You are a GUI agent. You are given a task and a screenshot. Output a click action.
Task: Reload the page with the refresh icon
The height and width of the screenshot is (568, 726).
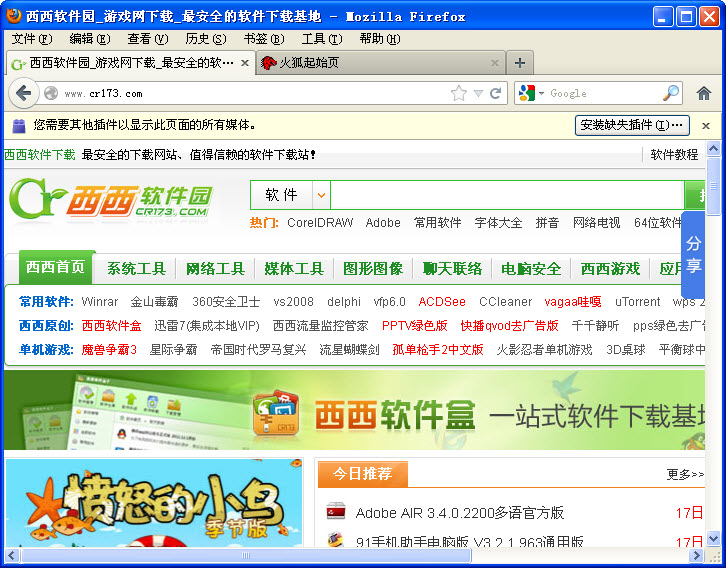[495, 94]
